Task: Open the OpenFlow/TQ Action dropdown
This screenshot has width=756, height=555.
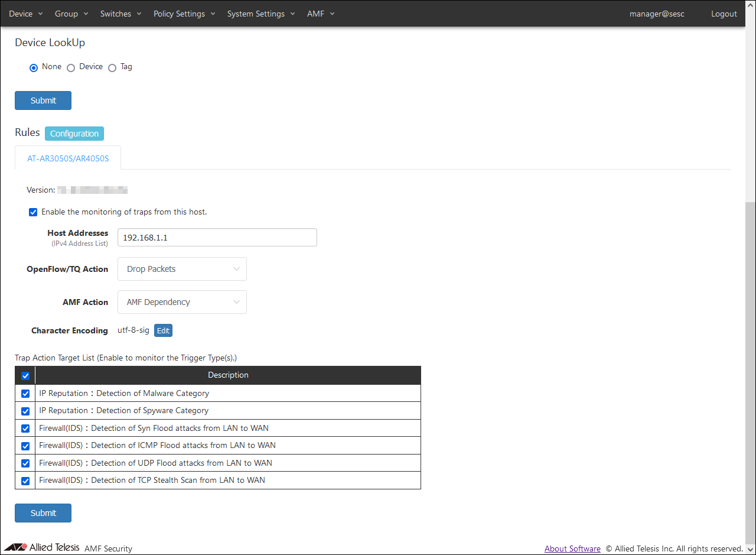Action: click(182, 269)
